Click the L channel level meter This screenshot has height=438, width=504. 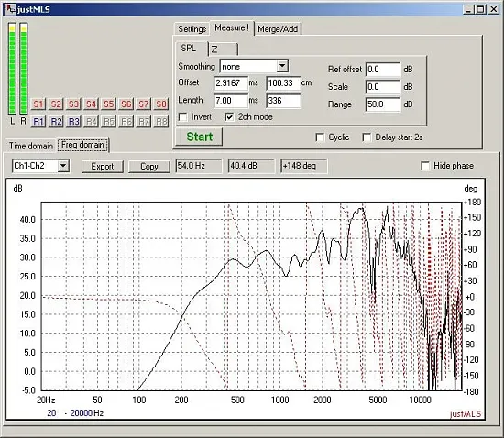[x=12, y=69]
